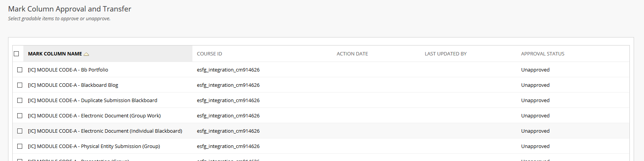Click the Blackboard Blog mark column name
Image resolution: width=644 pixels, height=161 pixels.
[x=73, y=85]
